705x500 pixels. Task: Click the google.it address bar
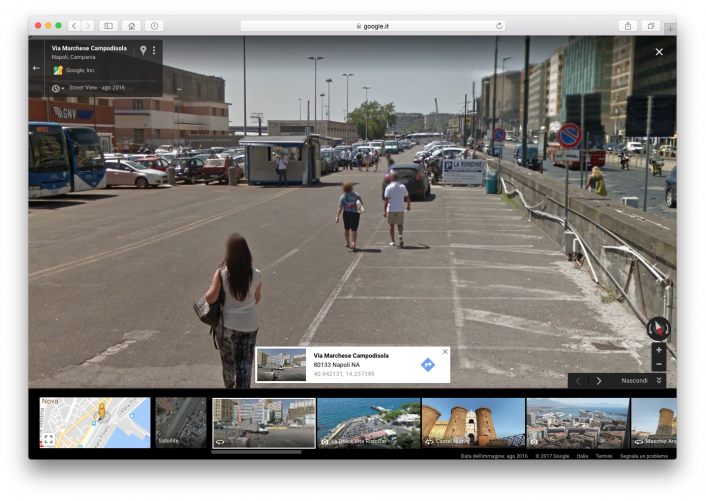tap(372, 26)
